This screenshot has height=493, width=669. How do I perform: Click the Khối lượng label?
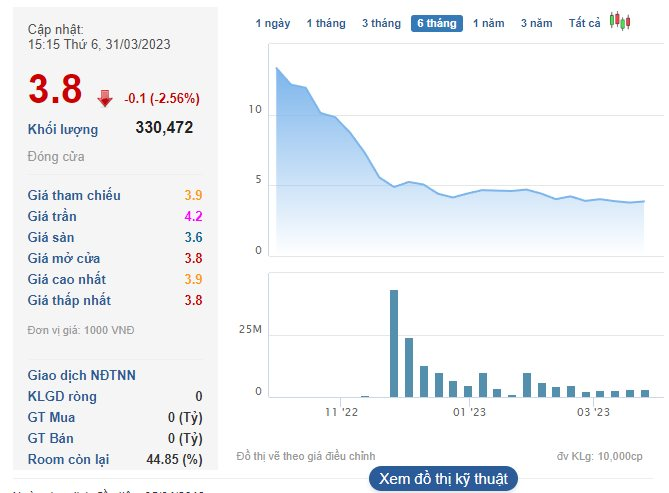[x=63, y=129]
